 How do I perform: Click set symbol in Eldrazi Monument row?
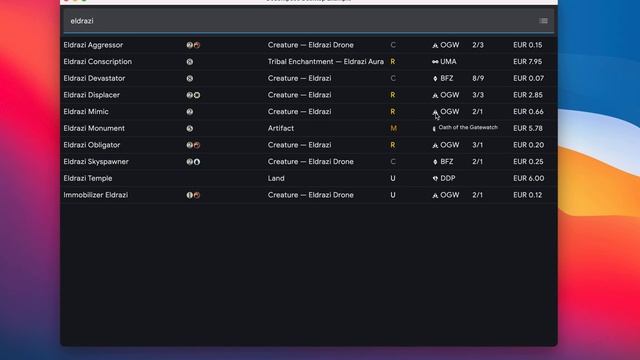434,129
